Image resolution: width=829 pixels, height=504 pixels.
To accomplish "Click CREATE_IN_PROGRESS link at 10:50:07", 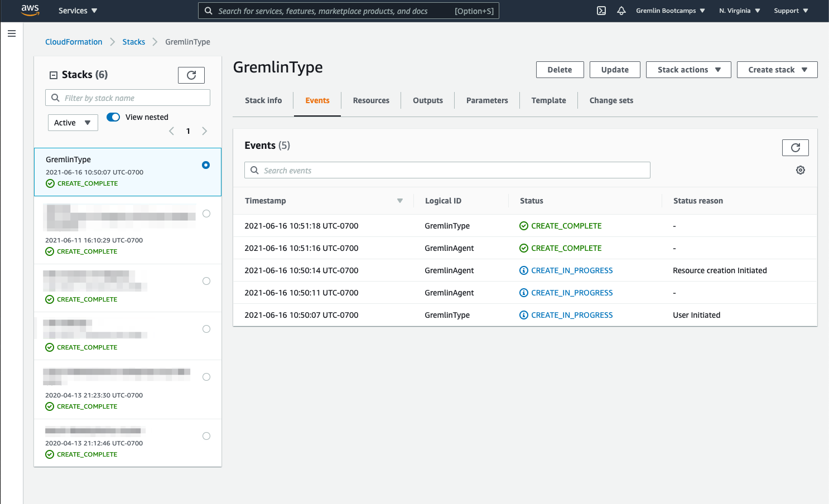I will point(572,315).
